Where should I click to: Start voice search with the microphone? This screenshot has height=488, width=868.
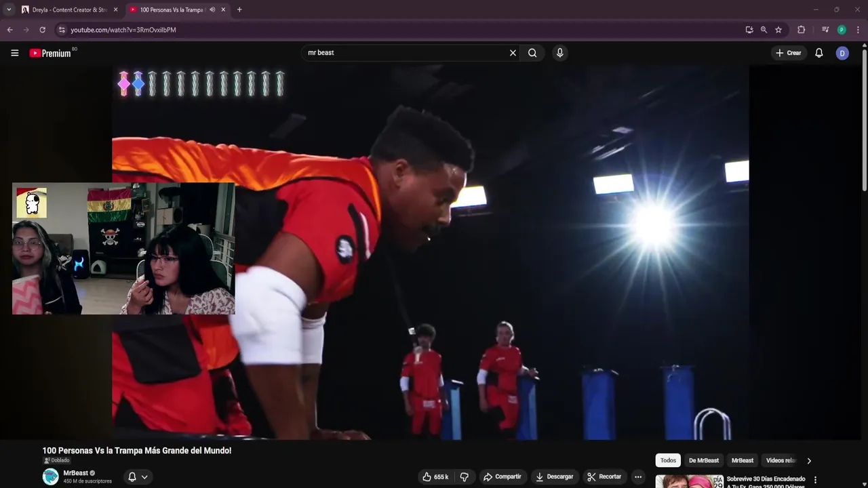point(559,53)
